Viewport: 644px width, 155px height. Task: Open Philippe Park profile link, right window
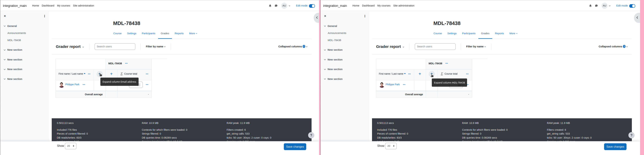(x=393, y=85)
